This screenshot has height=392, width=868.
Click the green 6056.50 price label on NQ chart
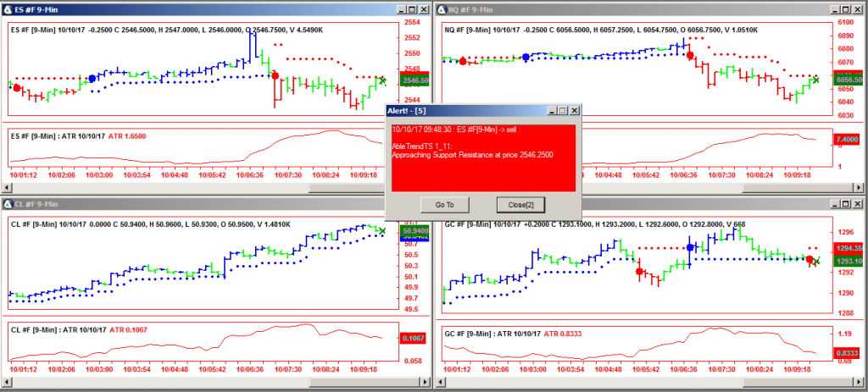coord(848,80)
